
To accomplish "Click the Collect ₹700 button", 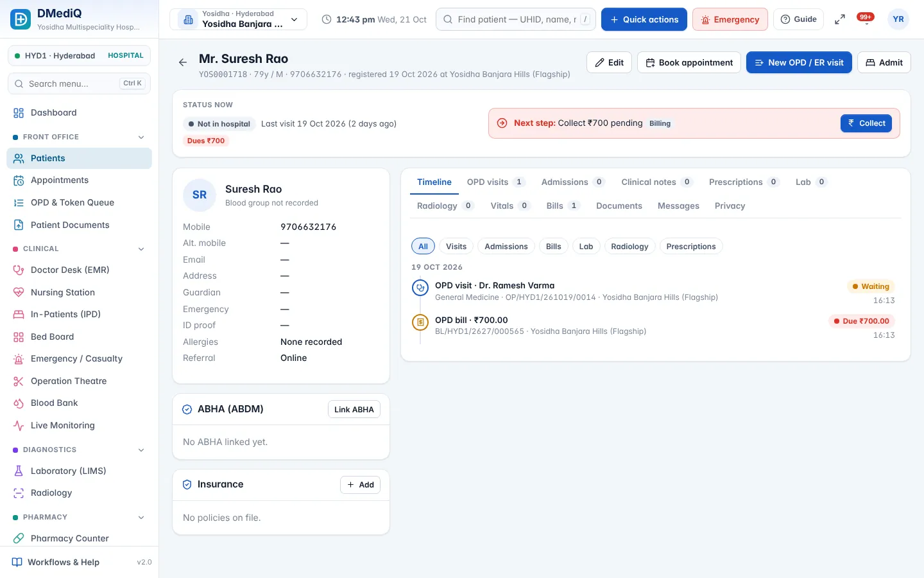I will 866,123.
